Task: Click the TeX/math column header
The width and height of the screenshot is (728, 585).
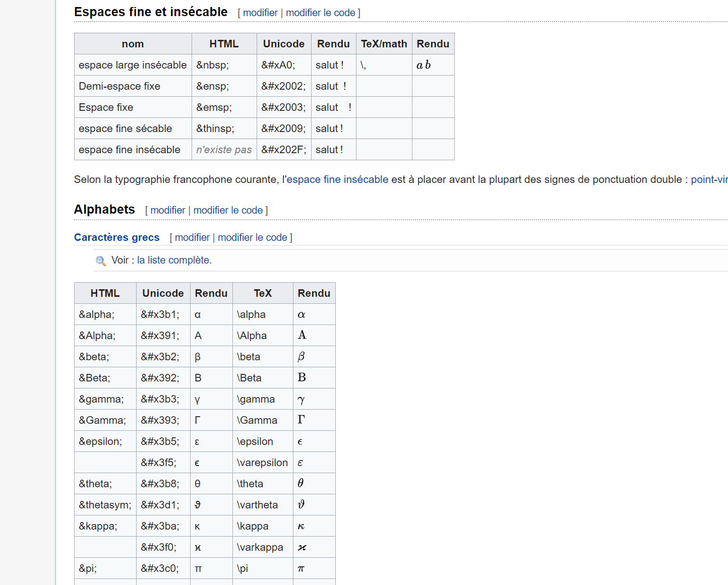Action: [384, 43]
